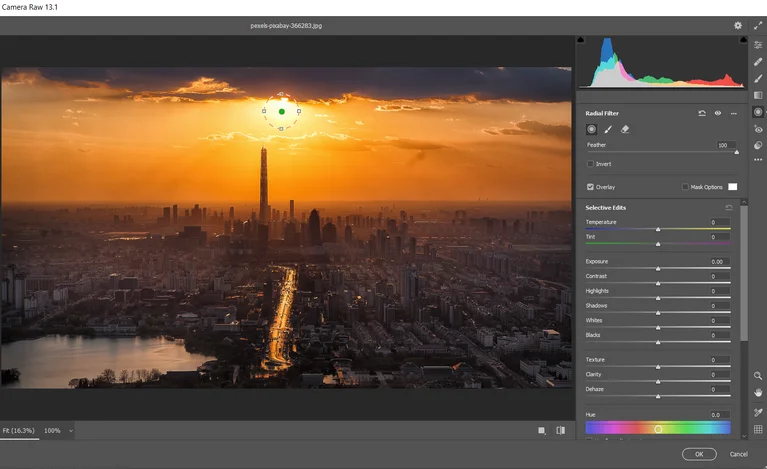Viewport: 767px width, 469px height.
Task: Select the Red Eye removal tool
Action: (758, 129)
